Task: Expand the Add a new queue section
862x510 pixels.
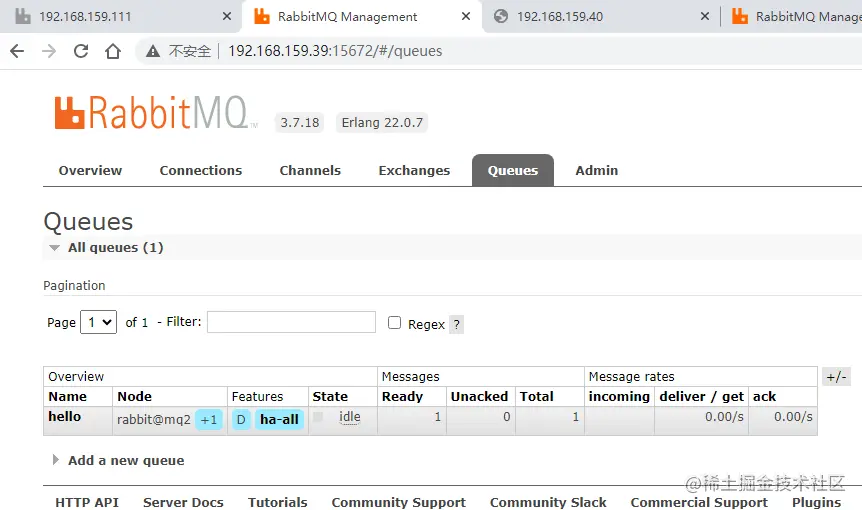Action: pos(125,461)
